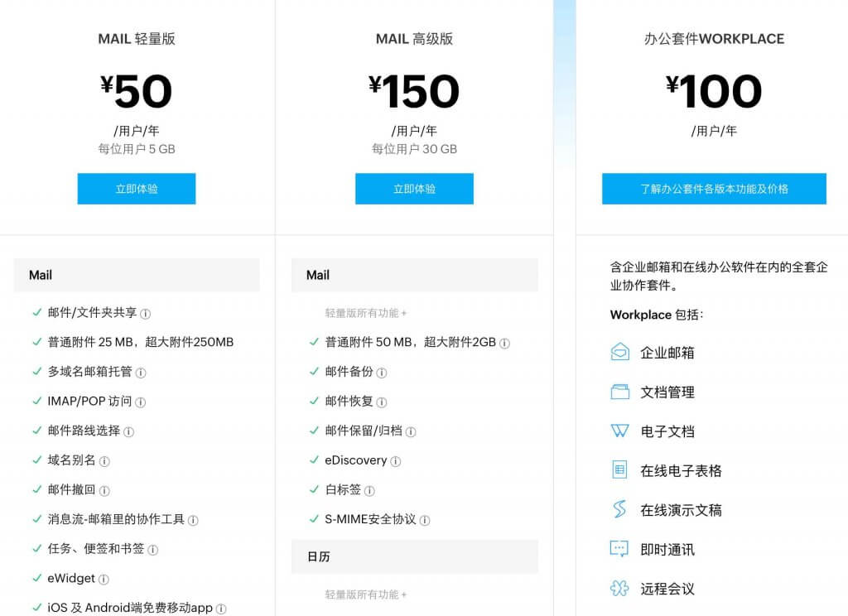The height and width of the screenshot is (616, 848).
Task: Click the 在线电子表格 sheet icon
Action: [619, 470]
